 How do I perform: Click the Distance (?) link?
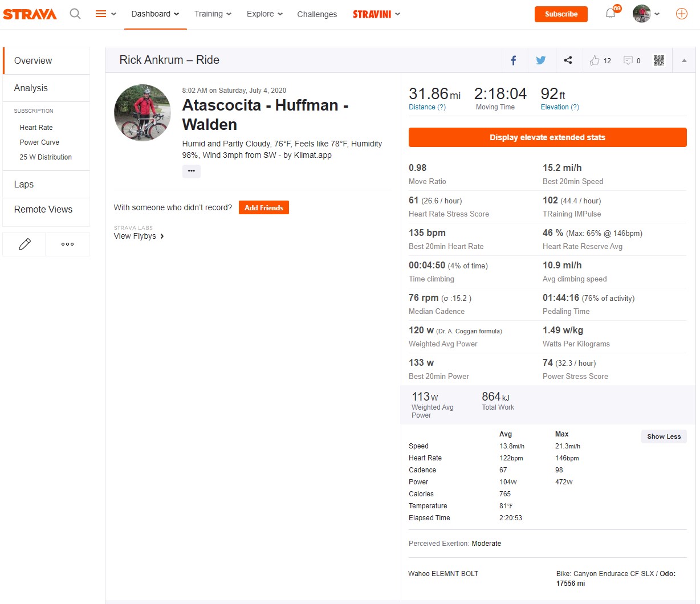tap(427, 107)
